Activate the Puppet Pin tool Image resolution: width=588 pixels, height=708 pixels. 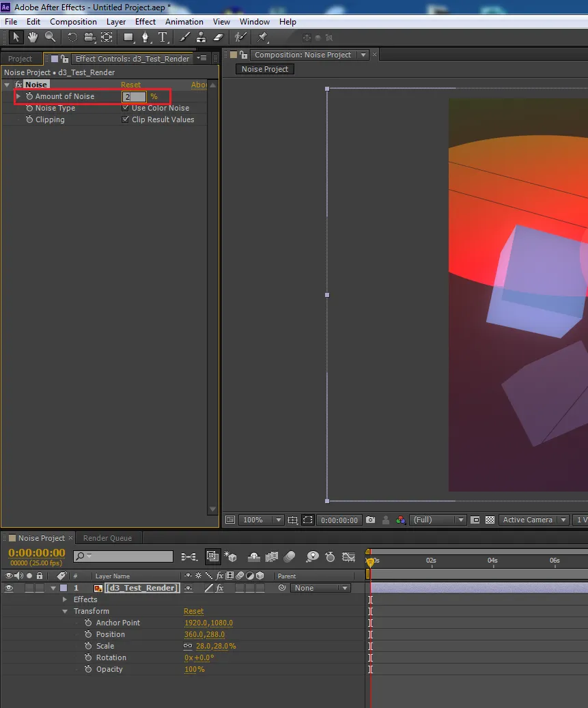click(x=262, y=38)
